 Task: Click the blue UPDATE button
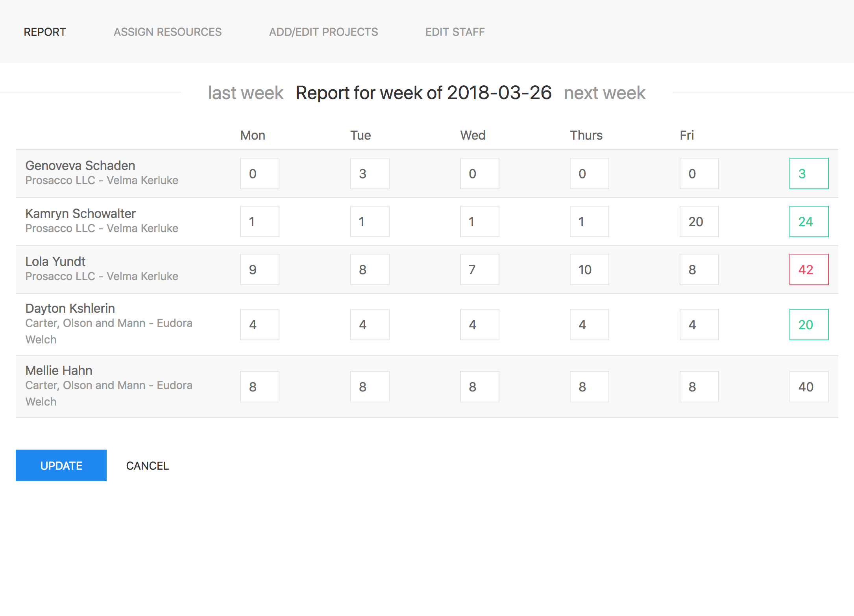61,465
